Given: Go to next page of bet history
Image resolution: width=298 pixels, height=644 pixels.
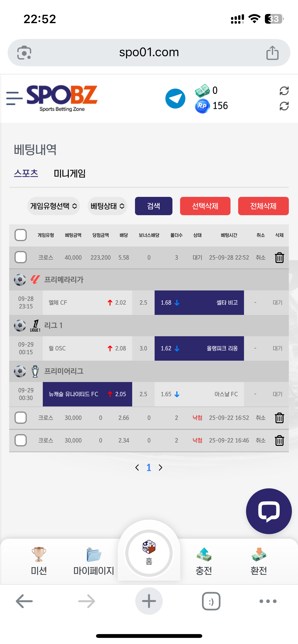Looking at the screenshot, I should click(160, 467).
